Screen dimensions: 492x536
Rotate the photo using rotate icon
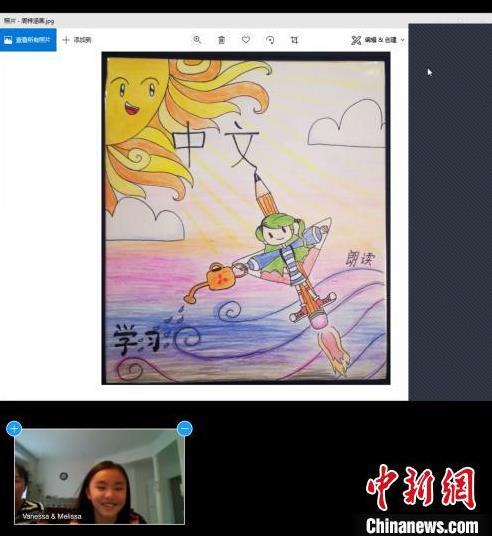click(x=270, y=40)
